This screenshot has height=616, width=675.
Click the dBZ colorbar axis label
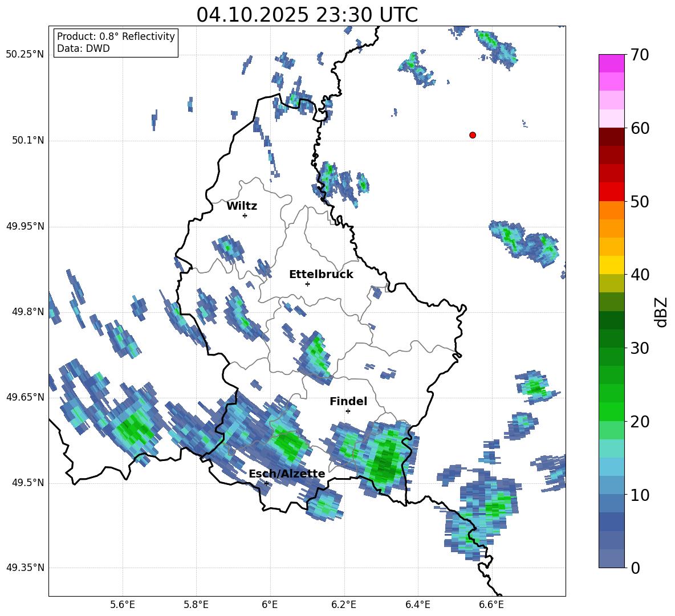661,312
